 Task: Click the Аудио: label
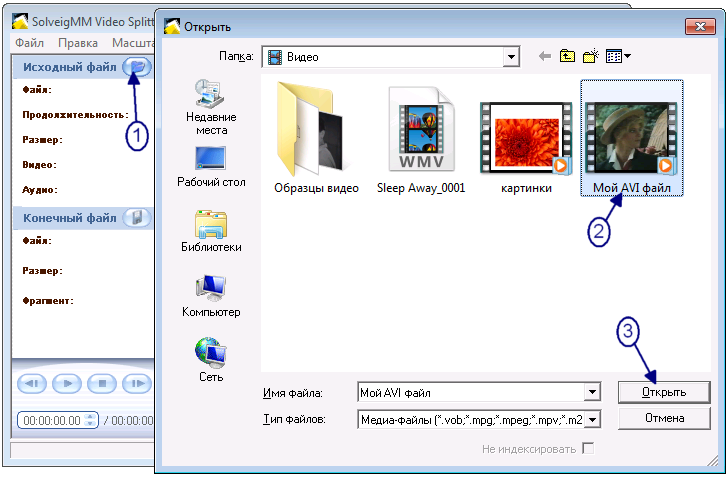click(x=40, y=190)
